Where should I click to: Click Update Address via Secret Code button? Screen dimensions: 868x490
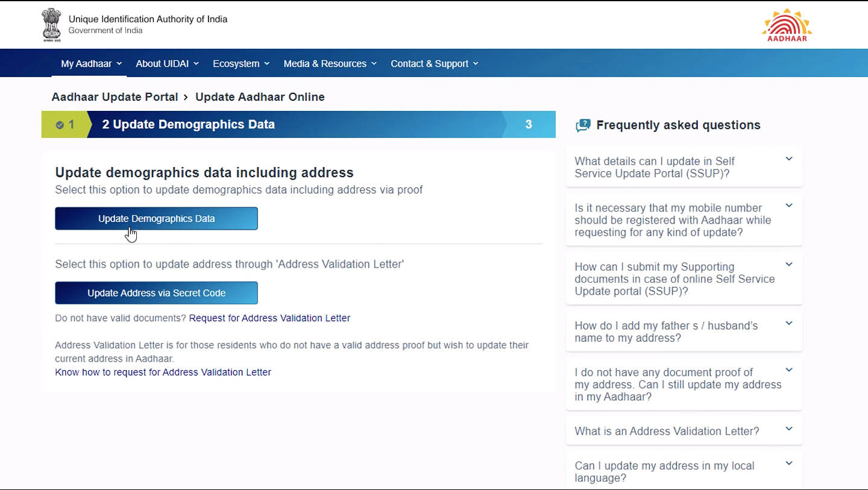pyautogui.click(x=156, y=293)
